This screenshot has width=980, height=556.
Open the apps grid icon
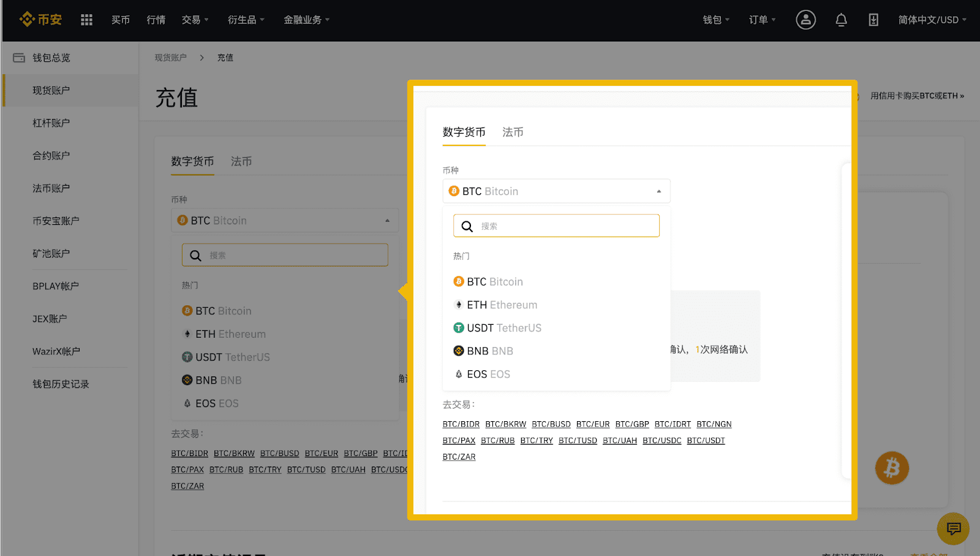click(x=86, y=20)
